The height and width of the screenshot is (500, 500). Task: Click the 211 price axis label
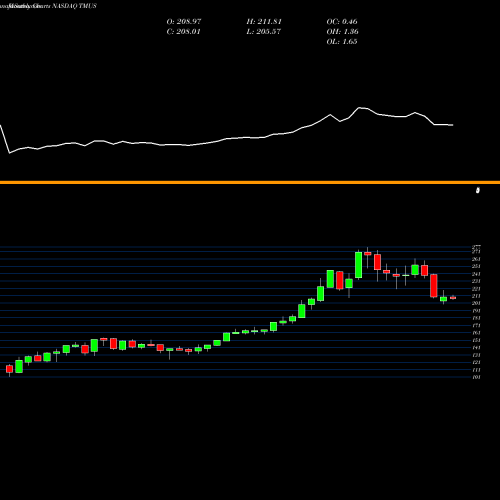[476, 296]
